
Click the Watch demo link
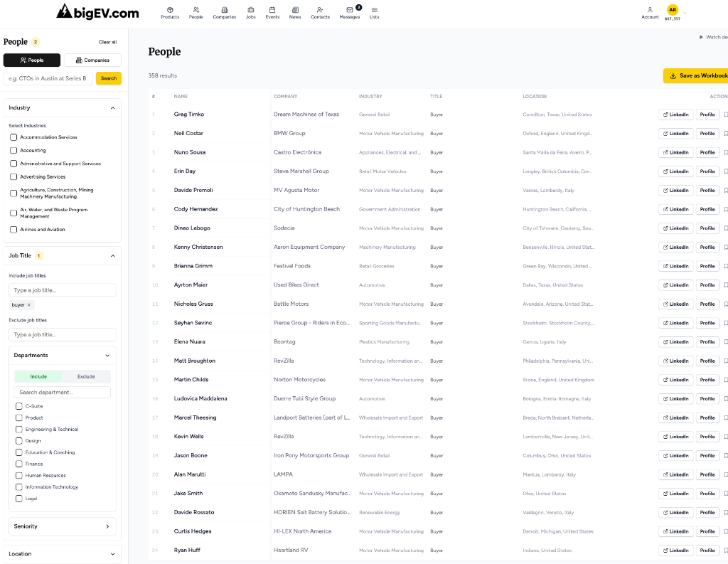714,37
